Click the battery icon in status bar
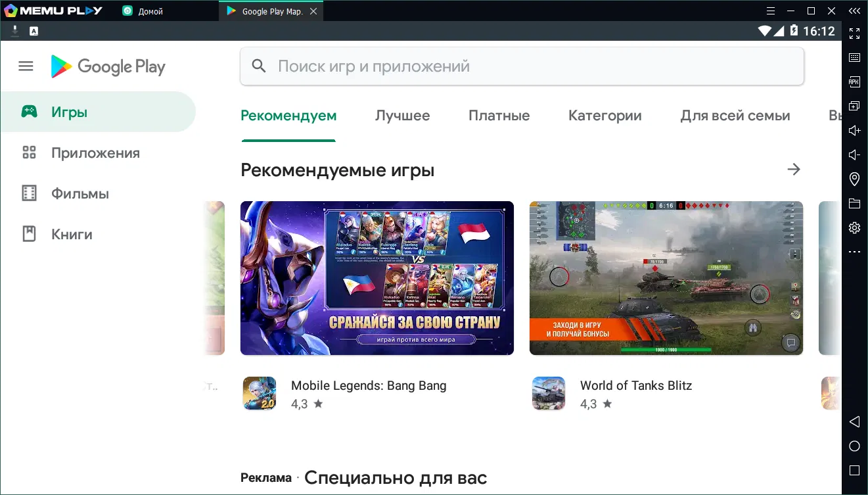This screenshot has width=868, height=495. click(x=794, y=31)
